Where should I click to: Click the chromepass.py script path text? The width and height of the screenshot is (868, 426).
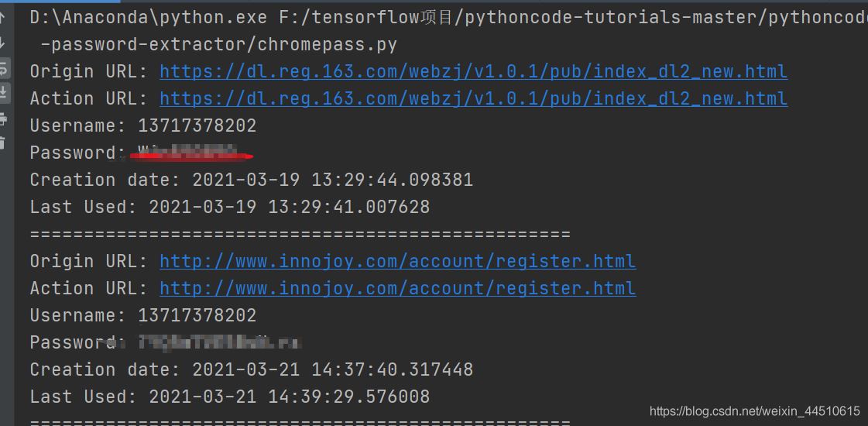(x=218, y=44)
